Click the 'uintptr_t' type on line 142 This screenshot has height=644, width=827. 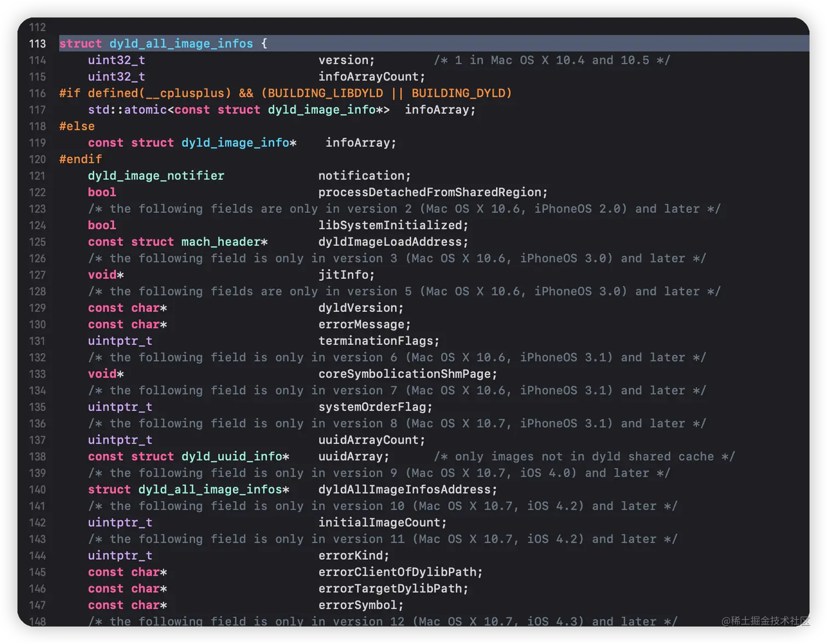point(120,523)
